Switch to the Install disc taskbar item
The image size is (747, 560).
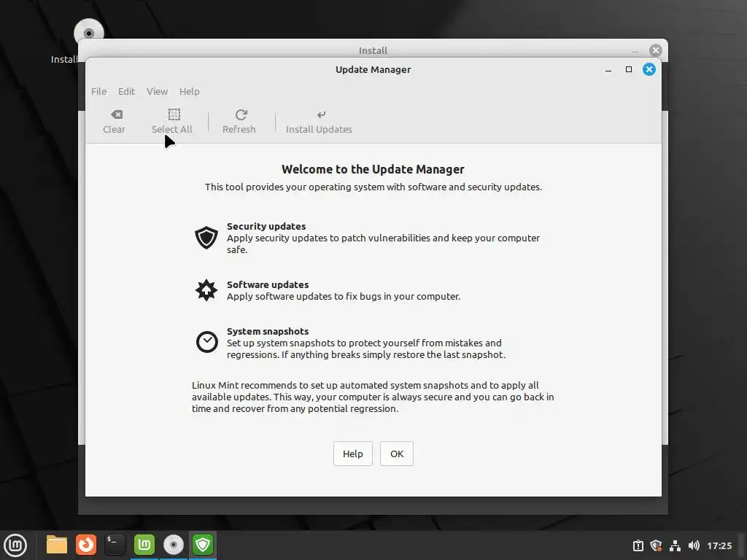[174, 545]
